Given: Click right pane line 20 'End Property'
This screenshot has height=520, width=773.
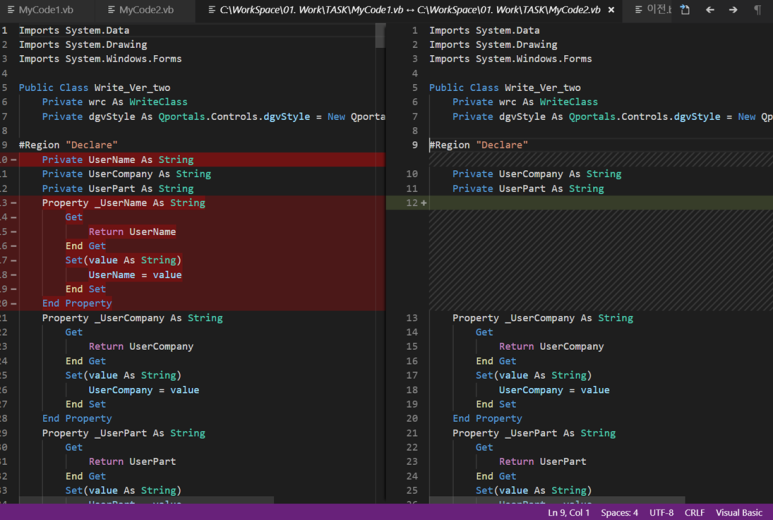Looking at the screenshot, I should [487, 418].
